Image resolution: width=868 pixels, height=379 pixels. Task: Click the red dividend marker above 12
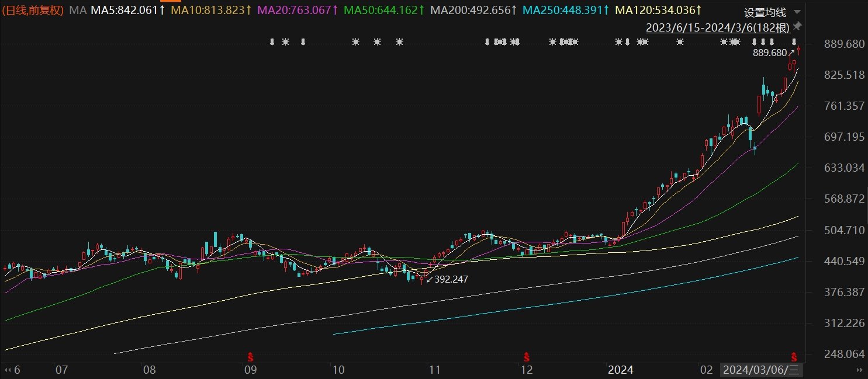526,356
